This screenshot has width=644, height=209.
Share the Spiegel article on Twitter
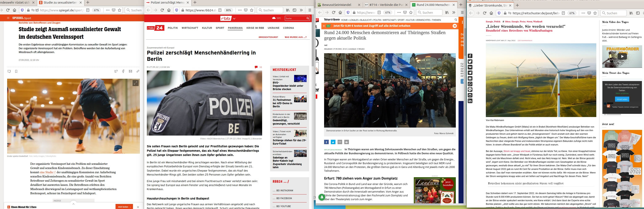pyautogui.click(x=116, y=71)
